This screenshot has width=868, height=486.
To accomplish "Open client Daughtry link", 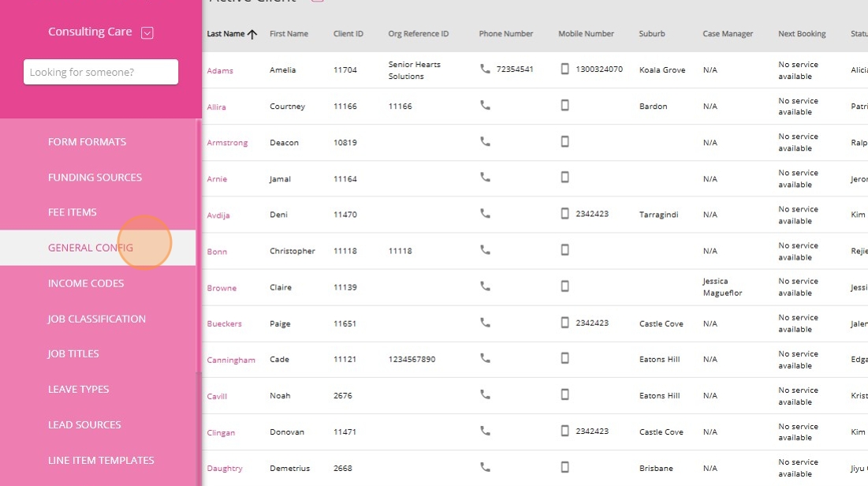I will (224, 469).
